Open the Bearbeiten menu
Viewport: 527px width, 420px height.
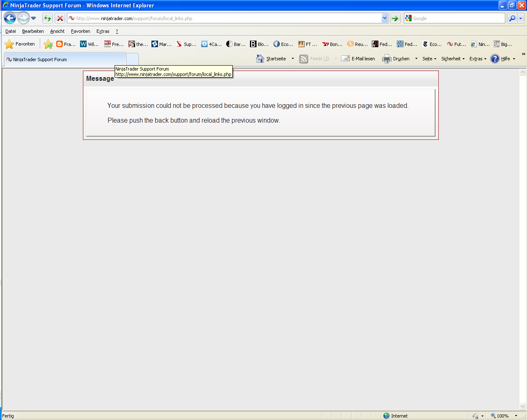pos(33,31)
